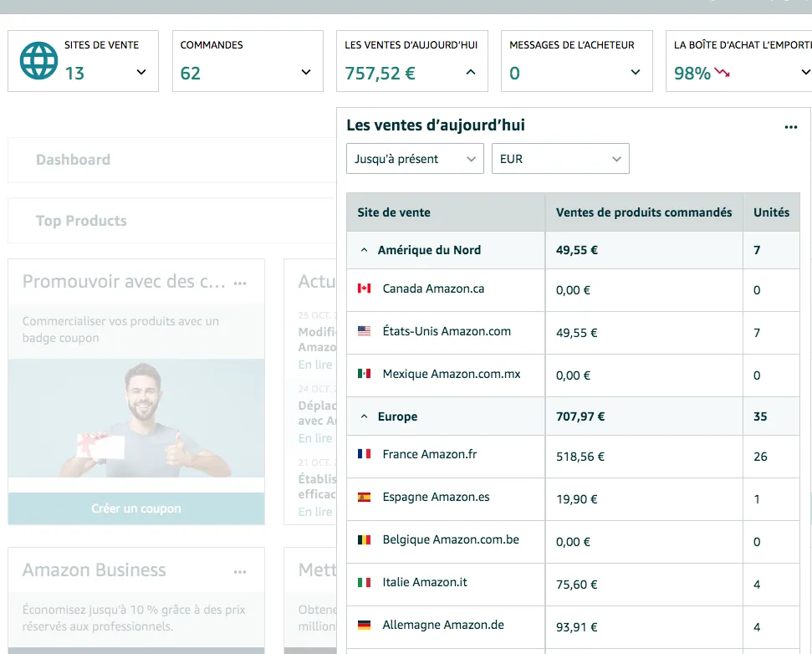
Task: Open the En lire link under 24 OCT.
Action: pos(315,438)
